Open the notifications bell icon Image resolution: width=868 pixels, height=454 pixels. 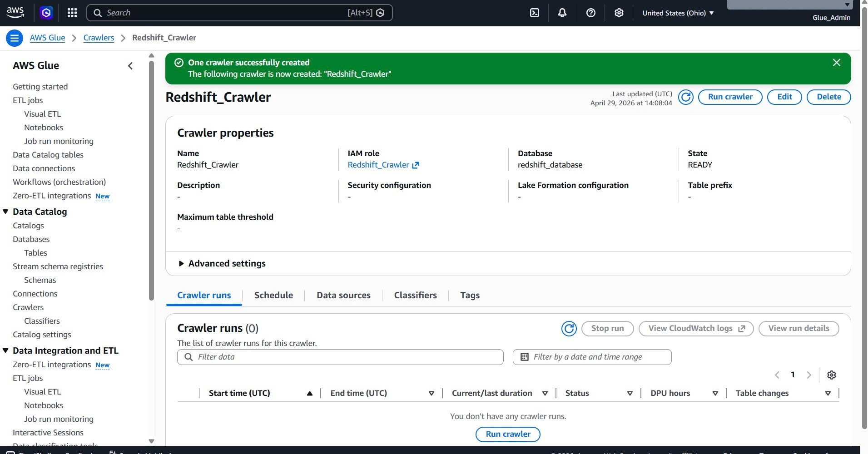coord(562,13)
